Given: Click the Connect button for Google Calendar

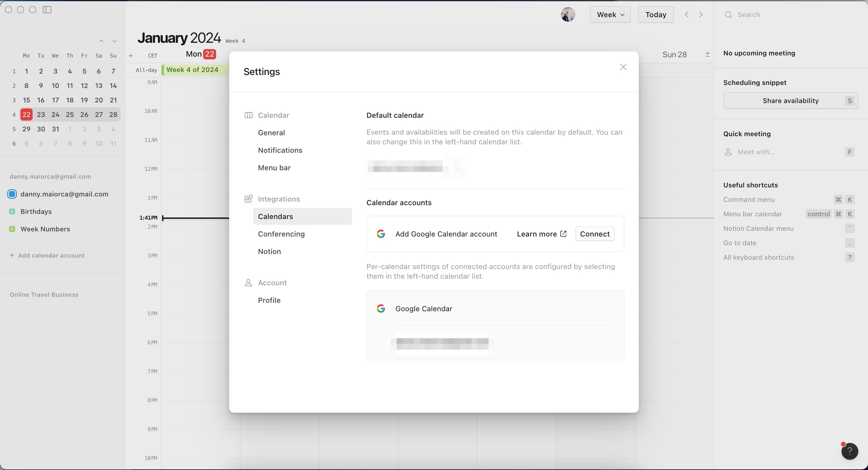Looking at the screenshot, I should coord(594,233).
